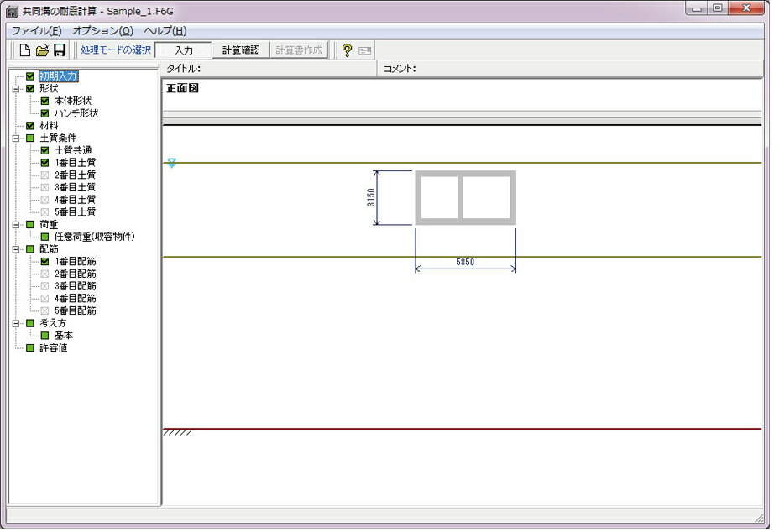
Task: Click the yellow question mark help icon
Action: tap(347, 50)
